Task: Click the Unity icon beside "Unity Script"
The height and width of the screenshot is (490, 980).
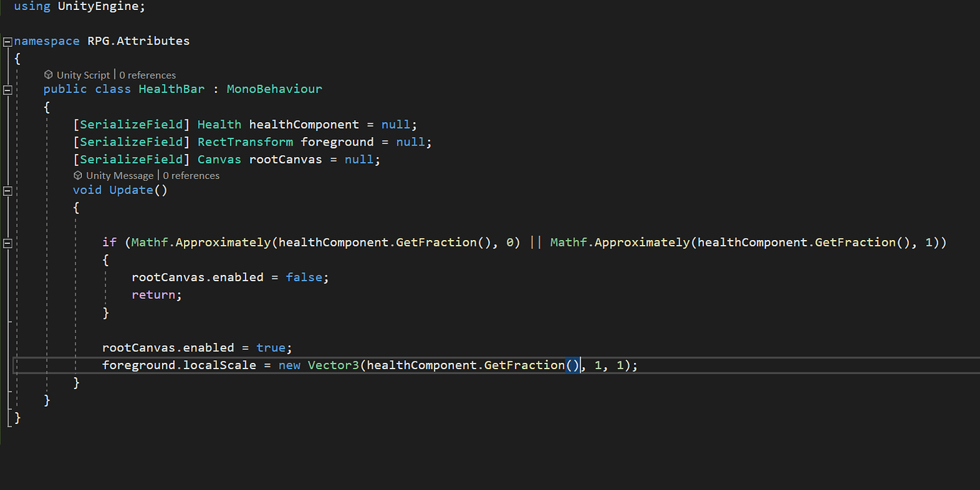Action: pos(48,75)
